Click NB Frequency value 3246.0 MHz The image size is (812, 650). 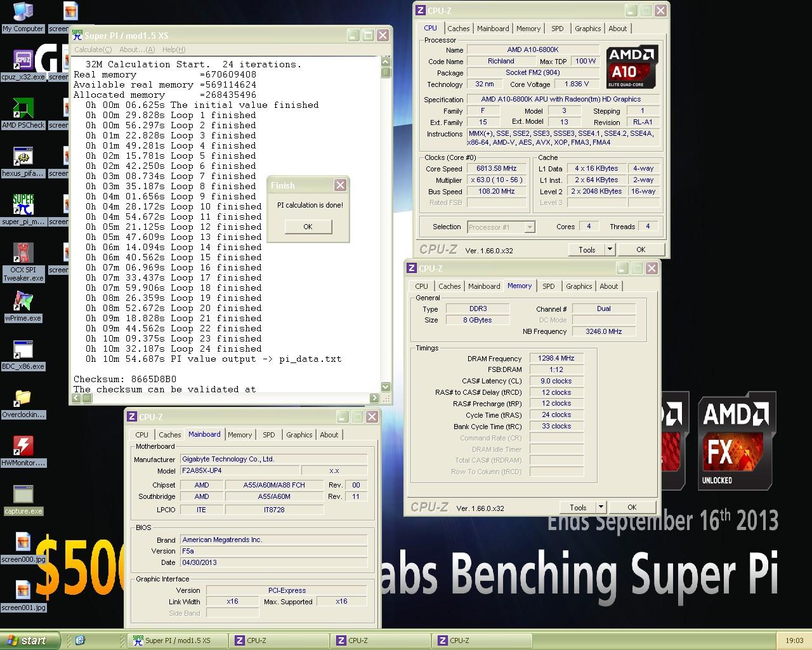pyautogui.click(x=604, y=331)
